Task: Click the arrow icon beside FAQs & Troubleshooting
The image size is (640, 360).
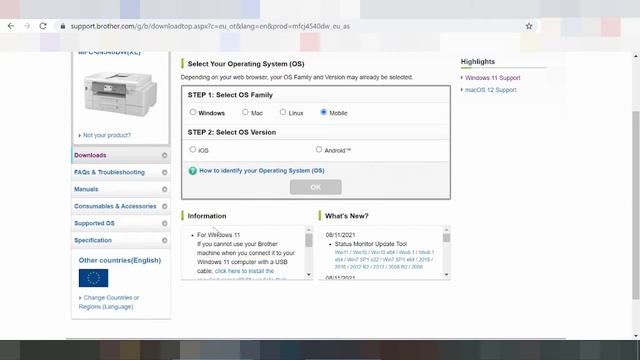Action: (164, 173)
